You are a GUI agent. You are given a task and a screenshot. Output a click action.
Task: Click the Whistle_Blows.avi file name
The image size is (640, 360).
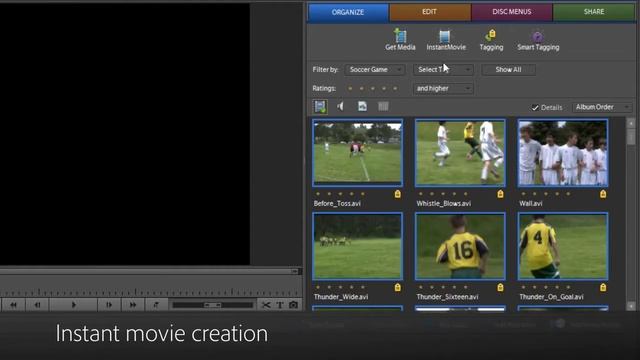click(444, 204)
